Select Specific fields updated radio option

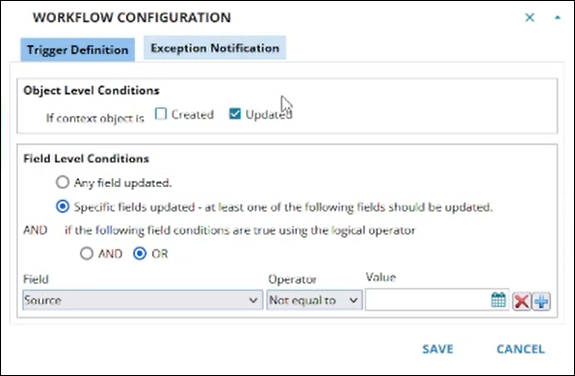pyautogui.click(x=62, y=206)
